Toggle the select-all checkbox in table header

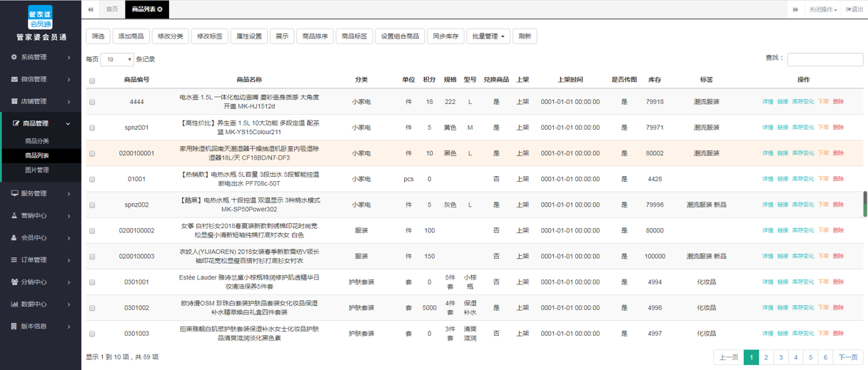pos(92,81)
